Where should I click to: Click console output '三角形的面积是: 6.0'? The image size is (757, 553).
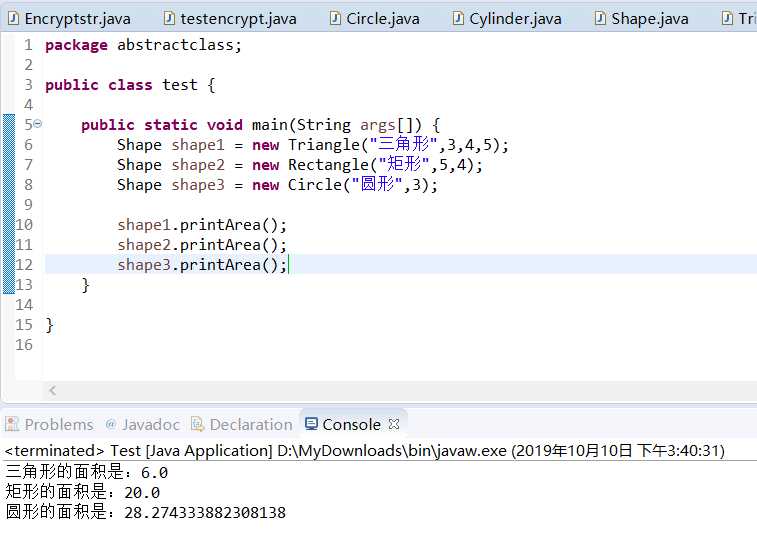87,472
